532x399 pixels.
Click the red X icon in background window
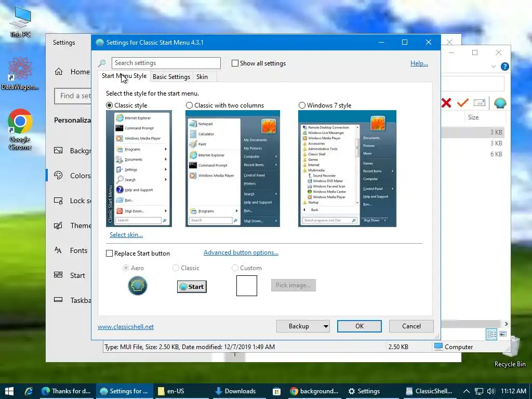[446, 103]
